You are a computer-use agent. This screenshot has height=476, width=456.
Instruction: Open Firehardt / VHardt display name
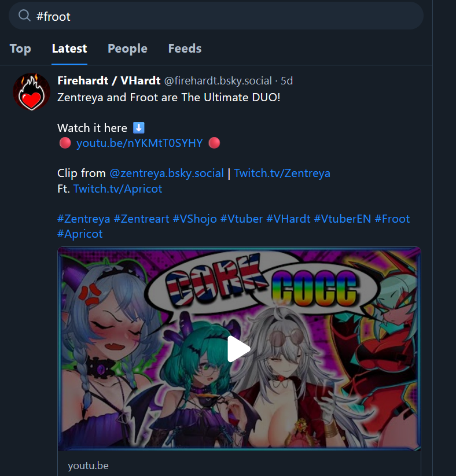pyautogui.click(x=109, y=81)
